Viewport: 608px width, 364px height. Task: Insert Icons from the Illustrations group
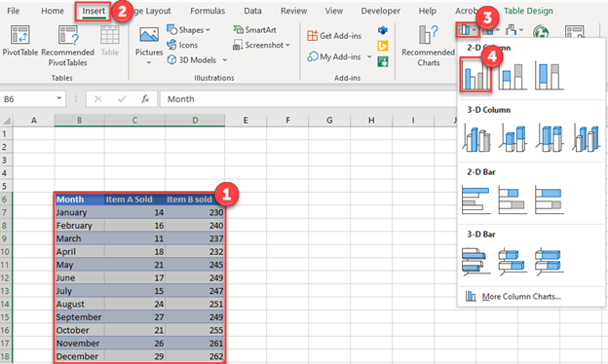coord(182,45)
